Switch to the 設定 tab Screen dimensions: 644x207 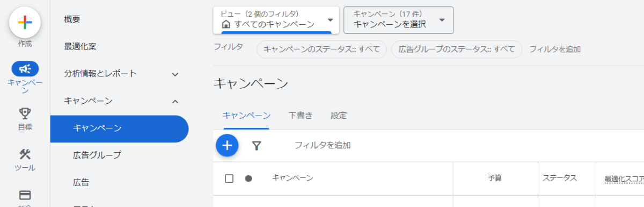(339, 115)
